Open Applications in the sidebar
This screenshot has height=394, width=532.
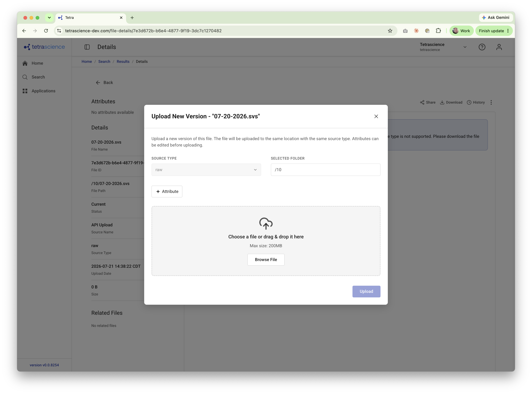click(x=43, y=91)
